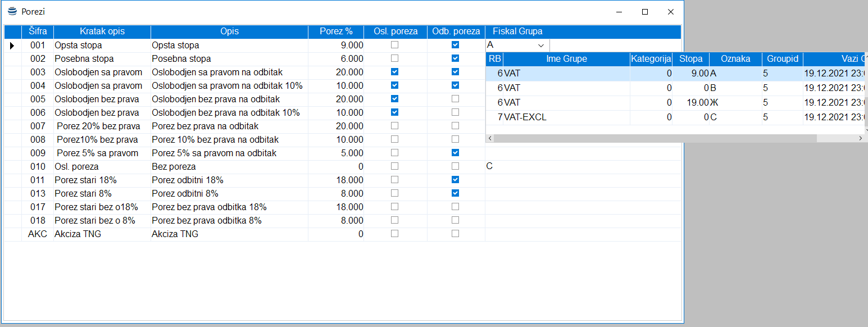Select the VAT-EXCL group in dropdown list
This screenshot has height=327, width=868.
(x=566, y=117)
